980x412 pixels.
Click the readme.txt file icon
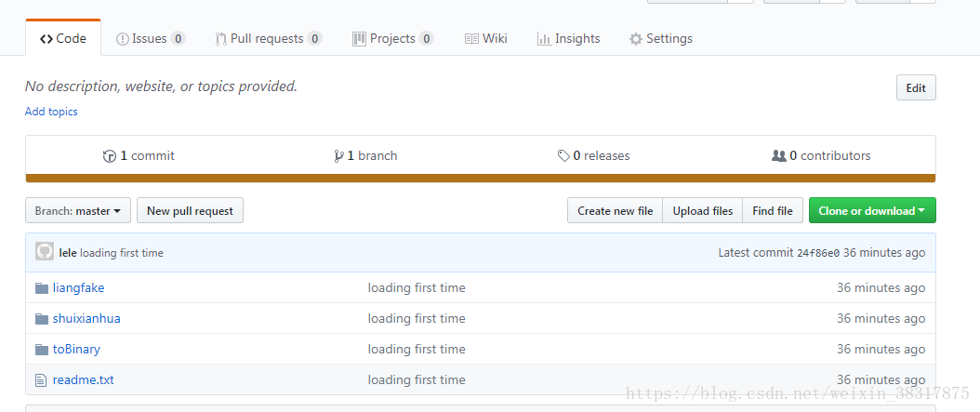pyautogui.click(x=41, y=380)
